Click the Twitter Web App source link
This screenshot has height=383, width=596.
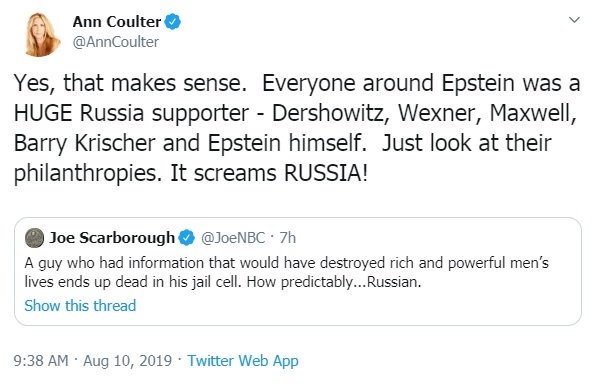243,361
